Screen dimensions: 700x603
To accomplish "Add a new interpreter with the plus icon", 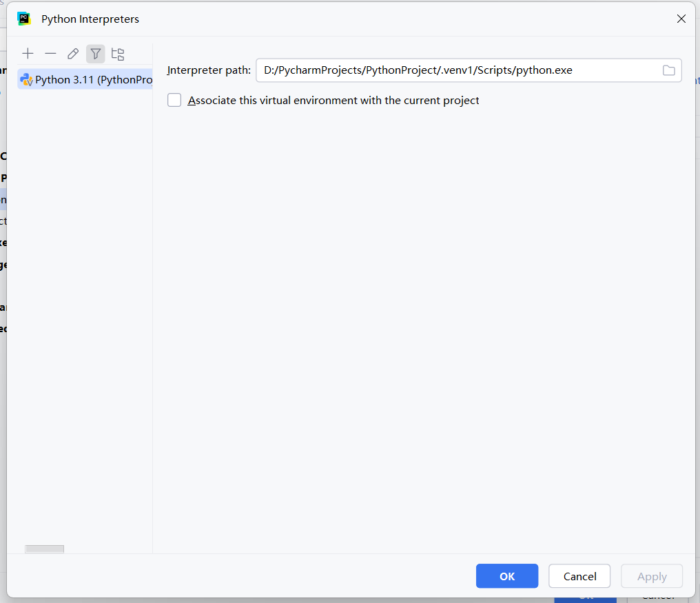I will click(x=28, y=53).
